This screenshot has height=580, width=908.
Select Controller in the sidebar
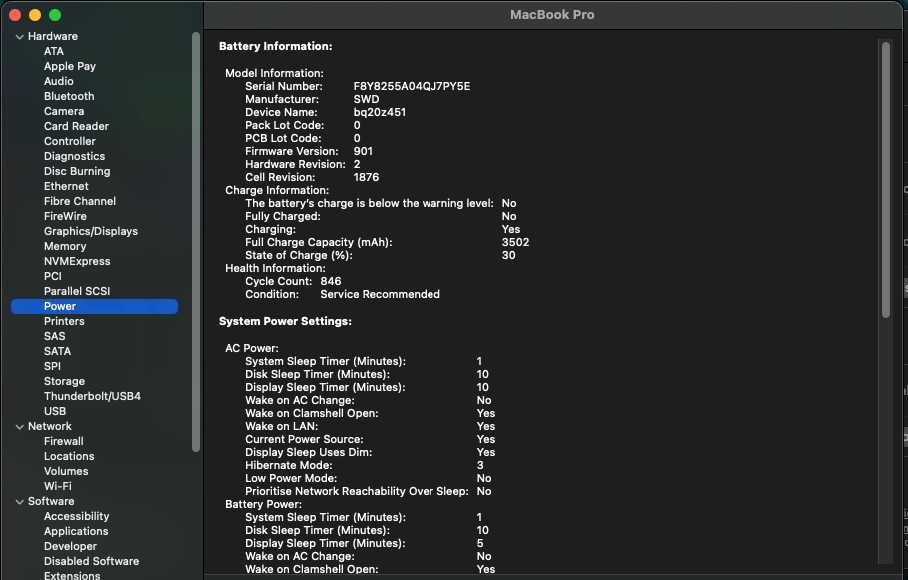[x=69, y=141]
